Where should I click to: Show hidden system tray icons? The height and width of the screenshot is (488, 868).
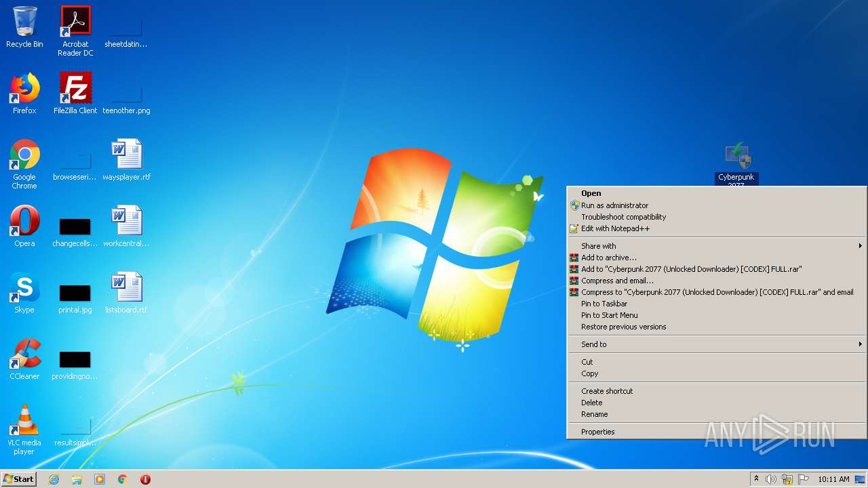pos(756,479)
